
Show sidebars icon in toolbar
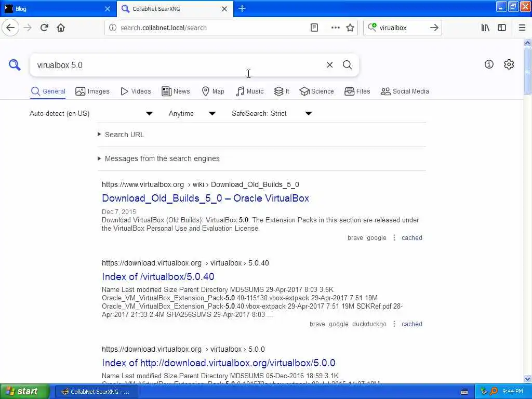502,28
